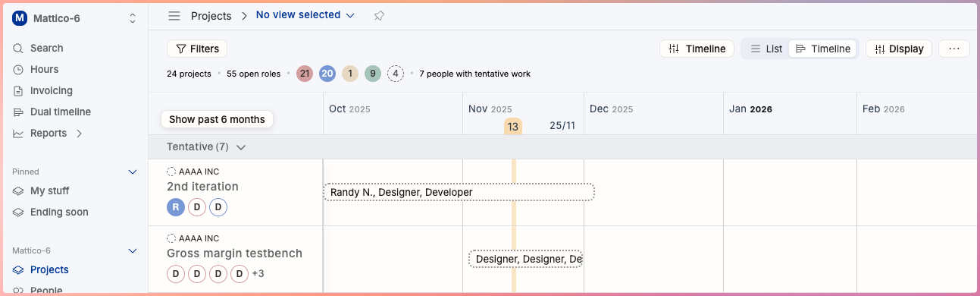This screenshot has height=296, width=980.
Task: Click the red 21 status badge
Action: [305, 74]
